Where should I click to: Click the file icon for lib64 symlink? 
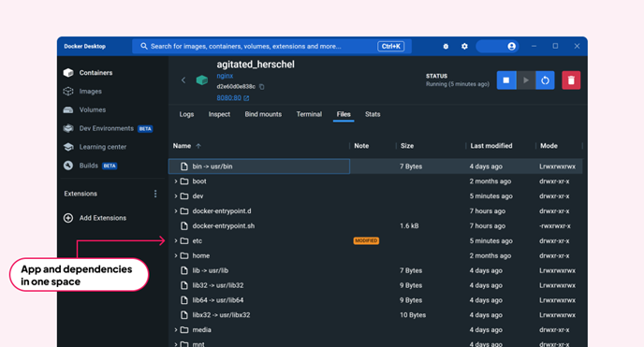pyautogui.click(x=184, y=300)
